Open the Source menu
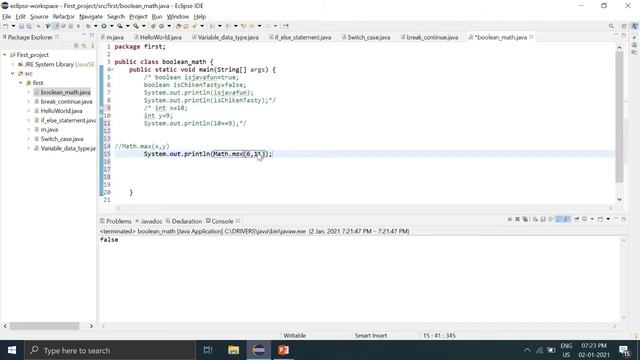The image size is (640, 360). coord(39,16)
